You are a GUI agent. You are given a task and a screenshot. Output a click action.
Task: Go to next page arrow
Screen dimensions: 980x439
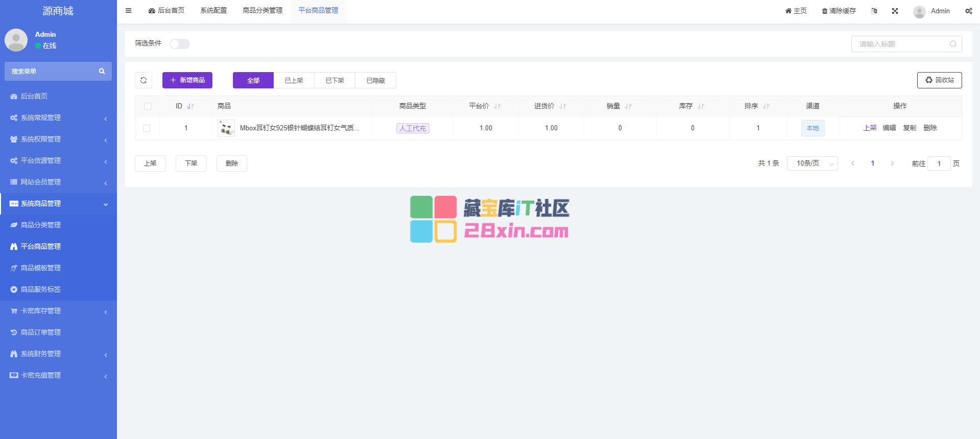pyautogui.click(x=892, y=164)
